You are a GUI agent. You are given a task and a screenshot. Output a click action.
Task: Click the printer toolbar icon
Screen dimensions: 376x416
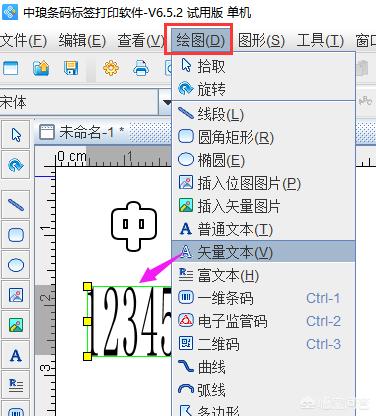141,68
